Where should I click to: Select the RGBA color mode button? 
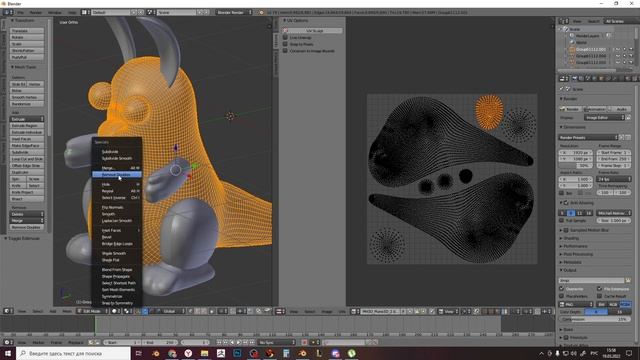[625, 304]
